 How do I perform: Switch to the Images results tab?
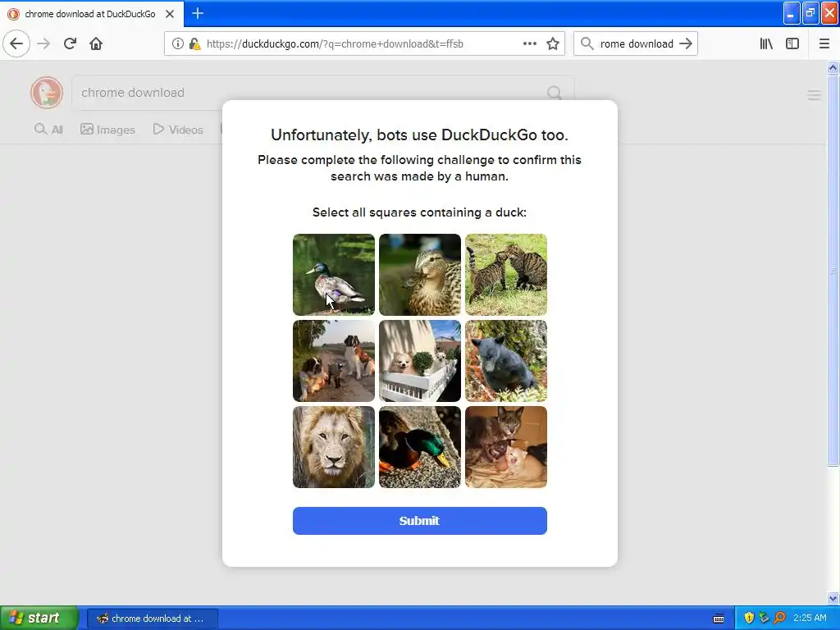pyautogui.click(x=107, y=129)
